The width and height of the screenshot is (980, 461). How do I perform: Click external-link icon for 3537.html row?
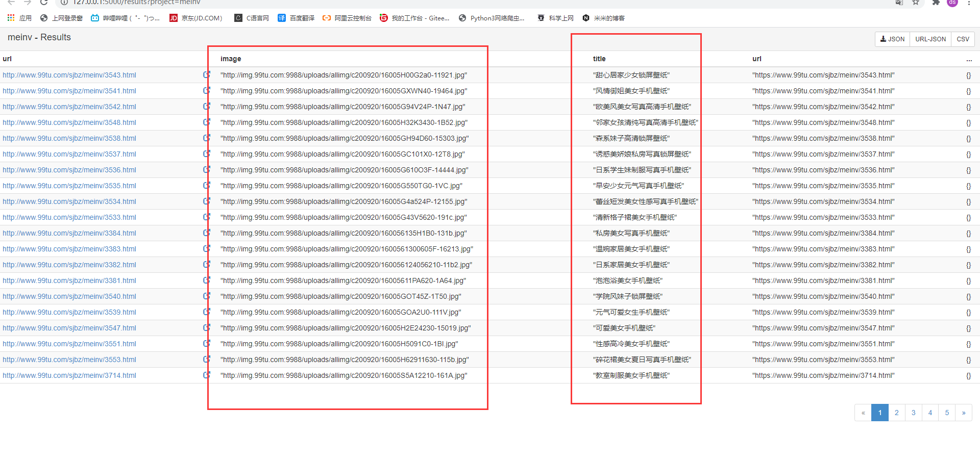tap(206, 153)
